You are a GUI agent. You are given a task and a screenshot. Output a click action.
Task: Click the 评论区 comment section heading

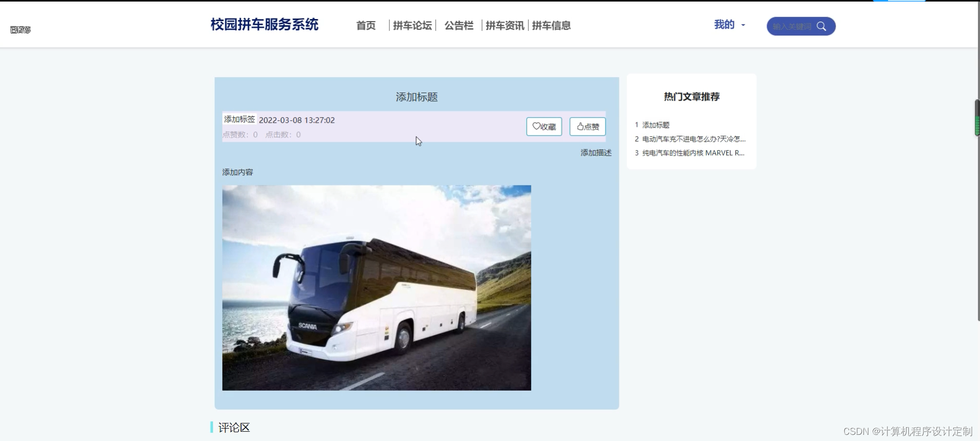tap(234, 428)
